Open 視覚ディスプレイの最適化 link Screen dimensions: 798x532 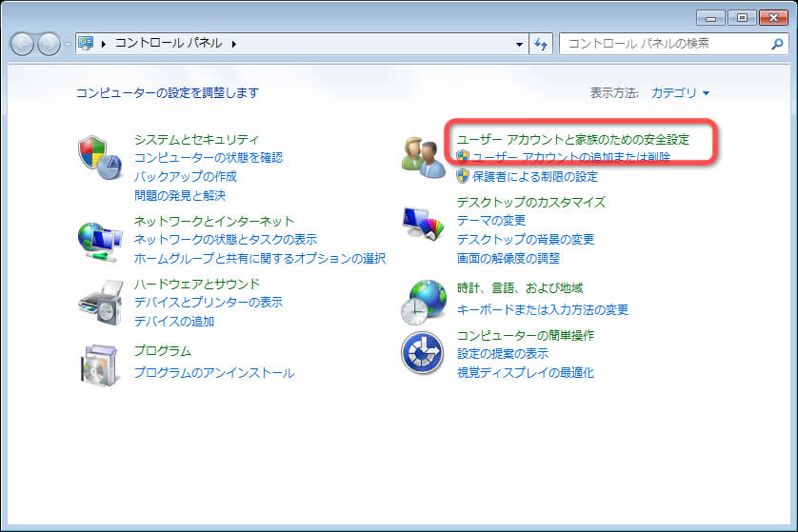point(526,373)
